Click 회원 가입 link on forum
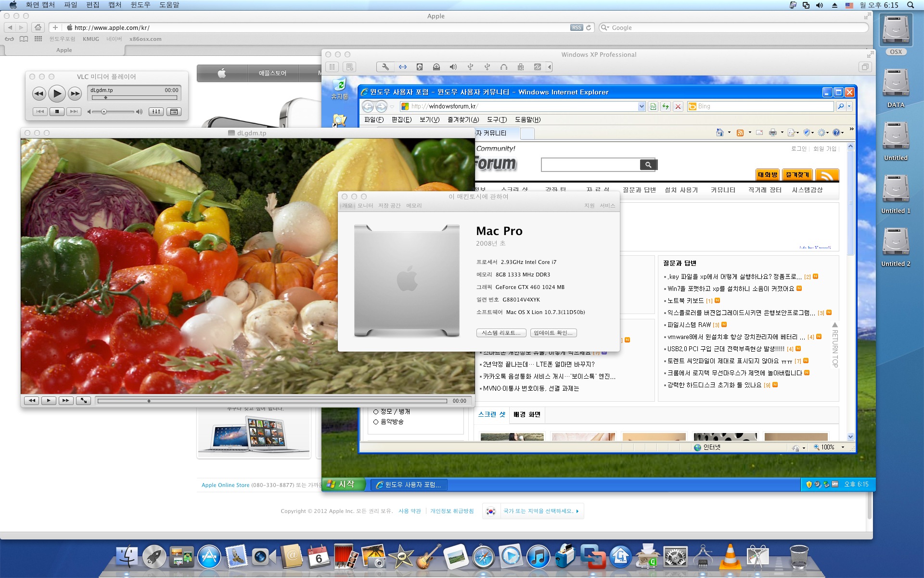Screen dimensions: 924x578 click(825, 149)
